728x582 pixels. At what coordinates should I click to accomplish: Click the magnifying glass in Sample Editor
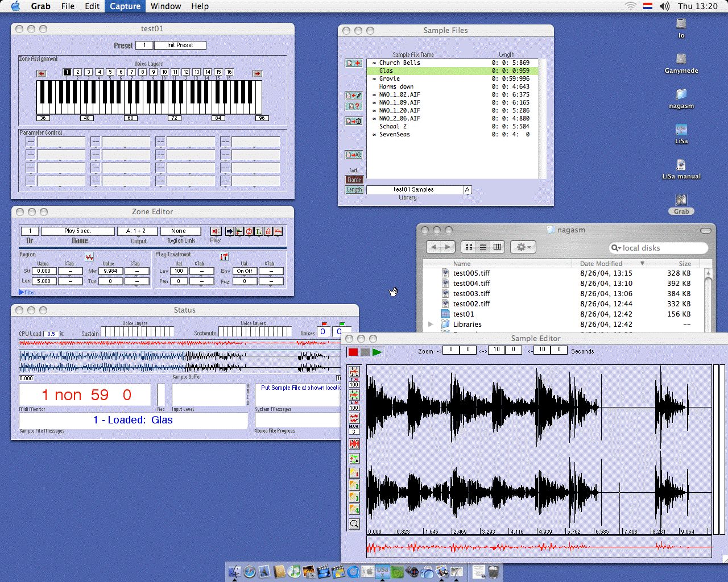(x=354, y=524)
